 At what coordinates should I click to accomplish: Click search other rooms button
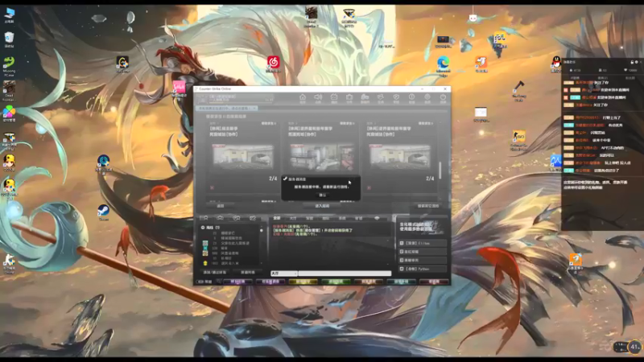tap(428, 206)
